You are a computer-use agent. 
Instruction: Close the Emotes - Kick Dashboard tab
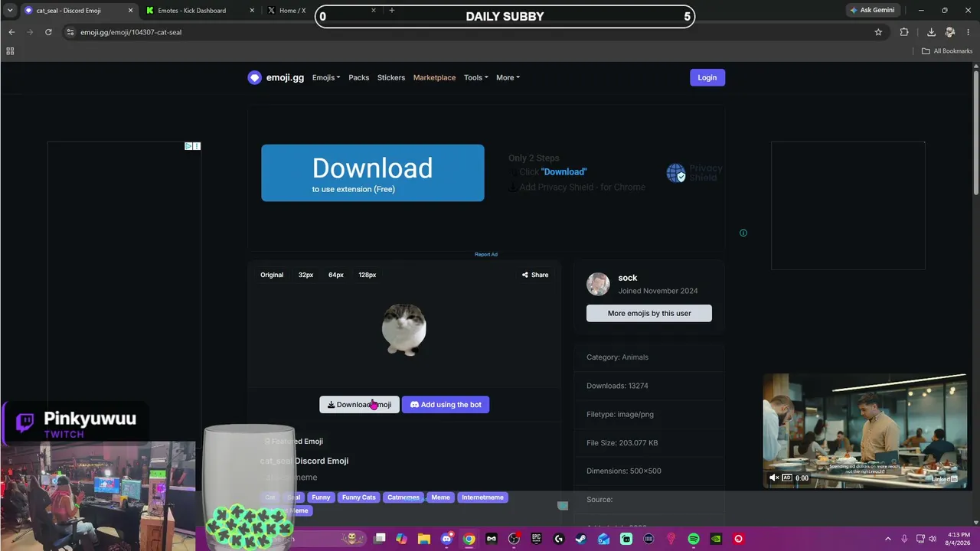coord(252,11)
